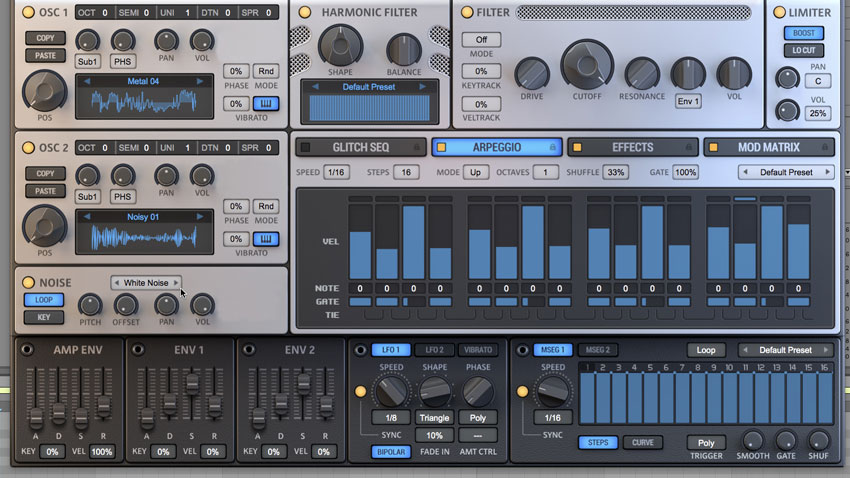Click next arrow of Harmonic Filter Default Preset

[x=422, y=87]
